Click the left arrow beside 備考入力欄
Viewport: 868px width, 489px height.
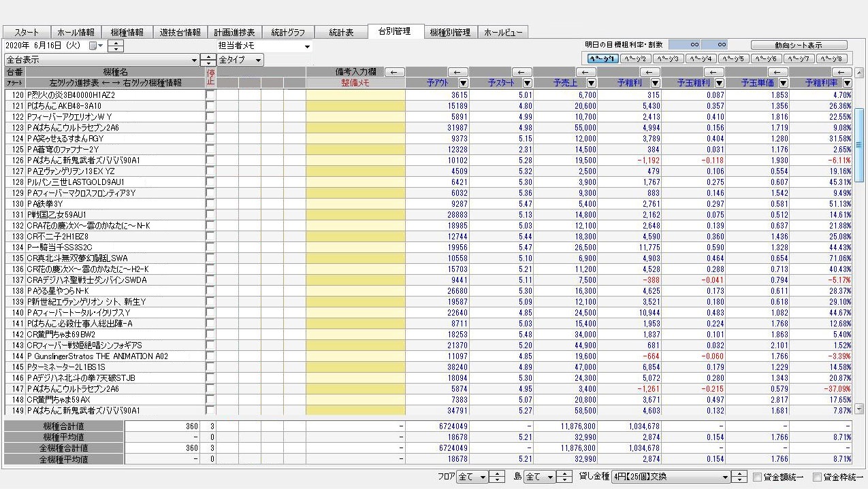point(395,72)
